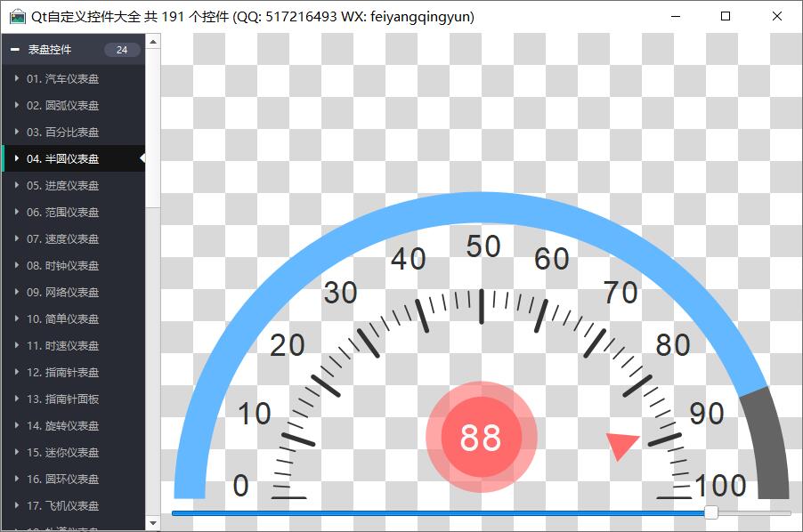
Task: Click the gauge value slider handle
Action: point(710,512)
